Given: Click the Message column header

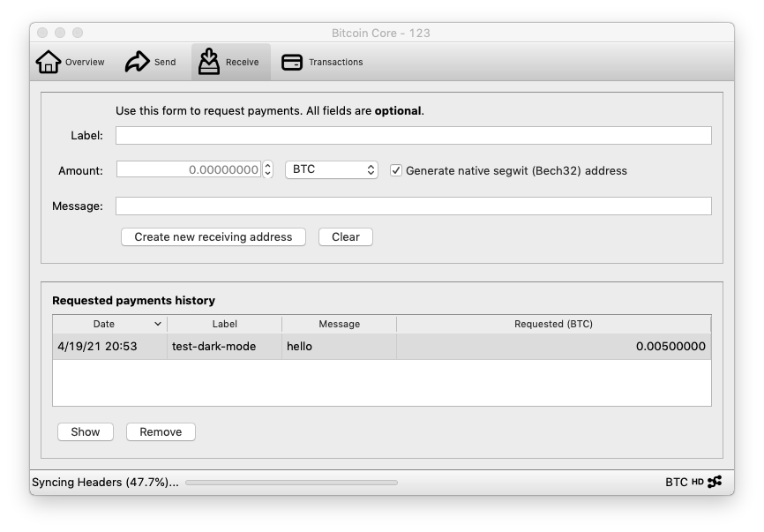Looking at the screenshot, I should click(x=339, y=324).
